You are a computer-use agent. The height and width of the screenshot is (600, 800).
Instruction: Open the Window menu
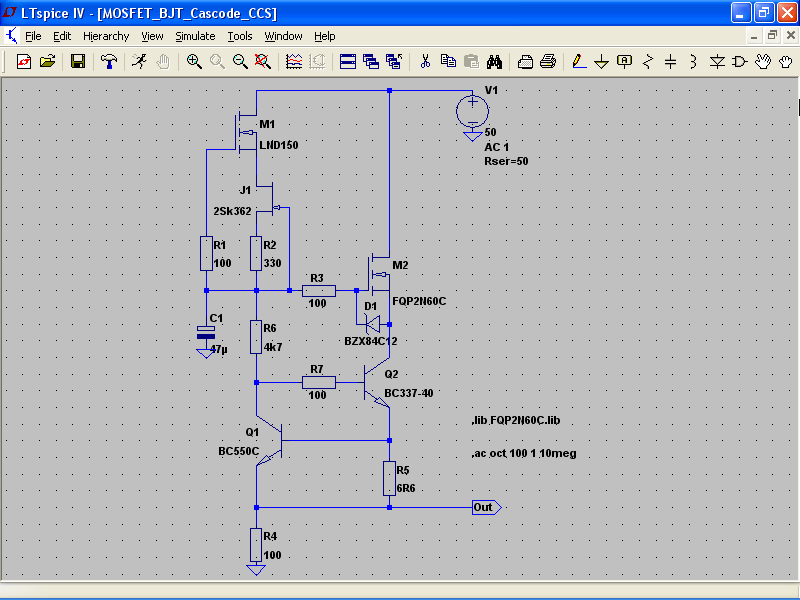point(283,36)
